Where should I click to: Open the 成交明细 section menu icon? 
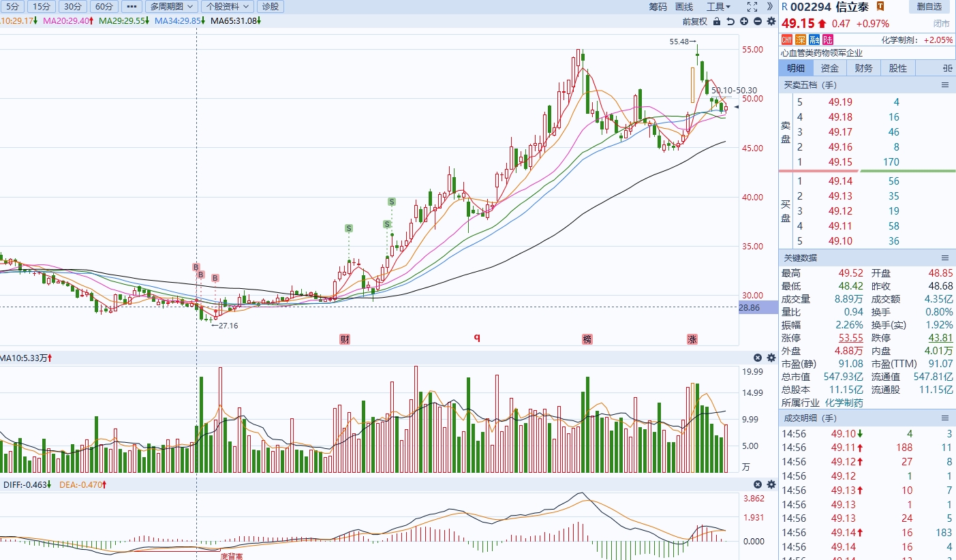pyautogui.click(x=945, y=418)
